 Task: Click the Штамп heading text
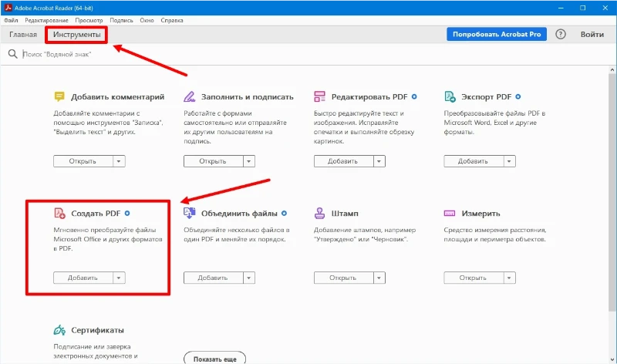click(345, 214)
